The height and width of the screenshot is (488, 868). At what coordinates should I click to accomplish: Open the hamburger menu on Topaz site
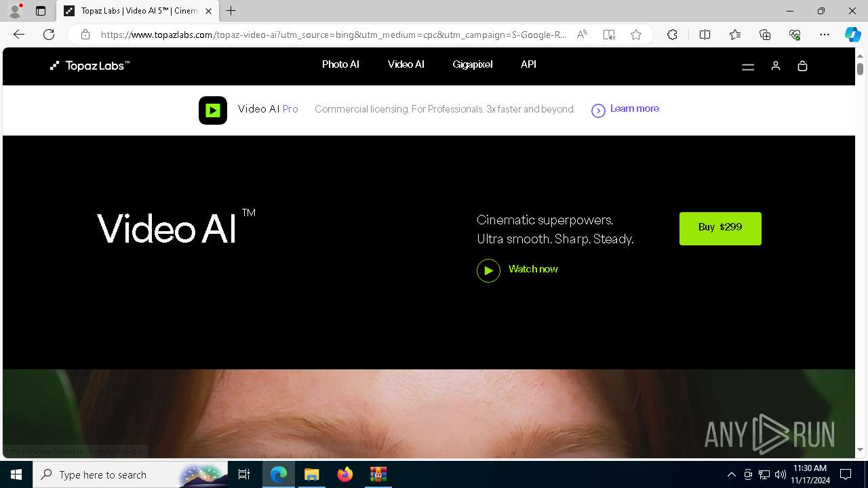tap(748, 66)
